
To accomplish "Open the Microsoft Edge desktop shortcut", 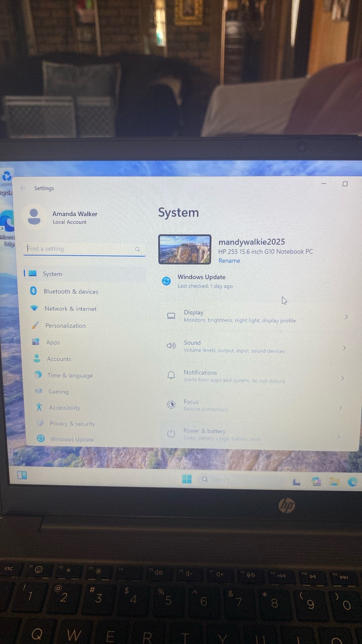I will (x=7, y=228).
